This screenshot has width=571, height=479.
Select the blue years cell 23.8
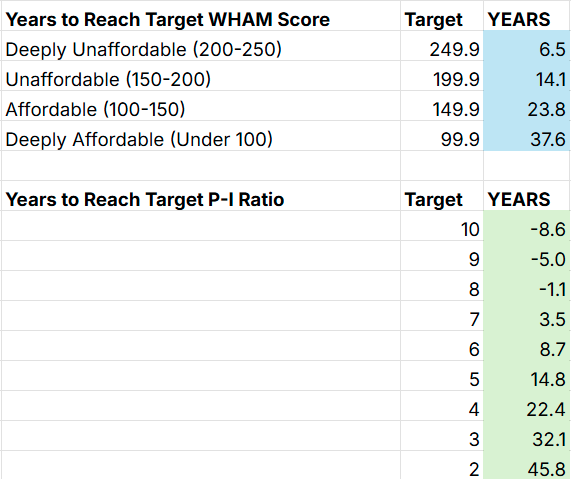527,106
